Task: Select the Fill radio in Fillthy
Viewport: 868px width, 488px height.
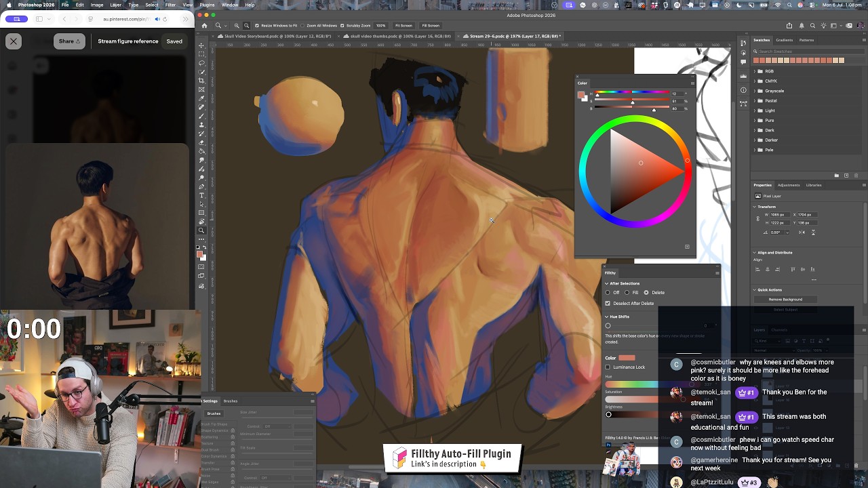Action: (627, 293)
